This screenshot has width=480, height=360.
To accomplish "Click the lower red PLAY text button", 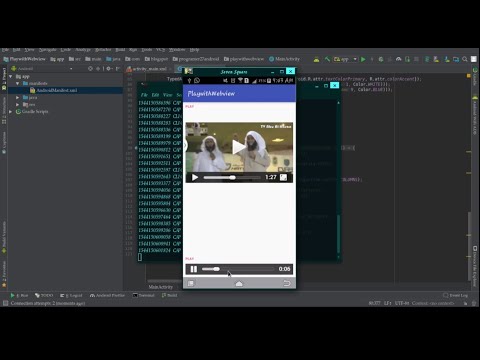I will point(189,259).
